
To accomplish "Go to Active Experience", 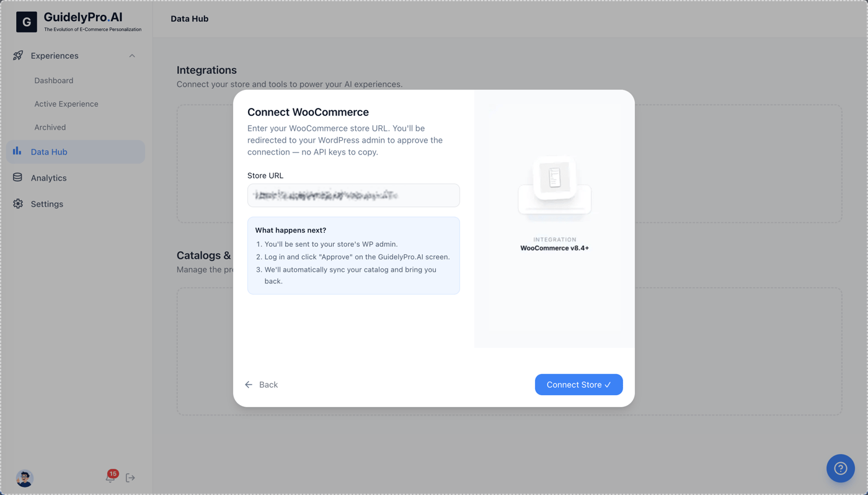I will [66, 104].
